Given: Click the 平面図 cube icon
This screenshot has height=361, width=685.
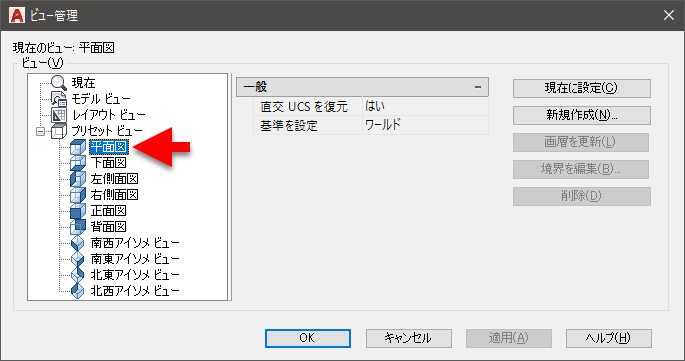Looking at the screenshot, I should click(x=78, y=147).
